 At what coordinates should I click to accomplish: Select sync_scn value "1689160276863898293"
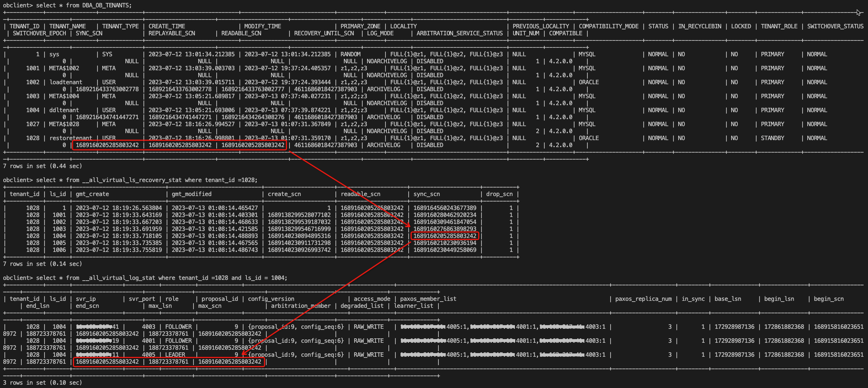(445, 229)
